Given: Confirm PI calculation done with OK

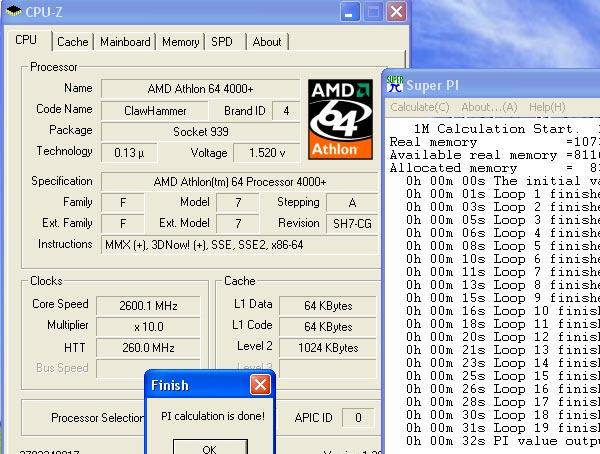Looking at the screenshot, I should pos(210,447).
